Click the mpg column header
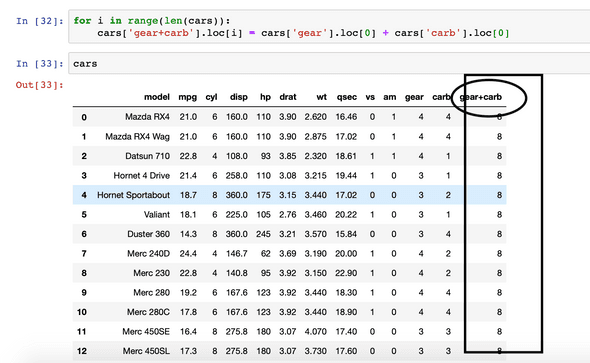590x363 pixels. [x=188, y=97]
